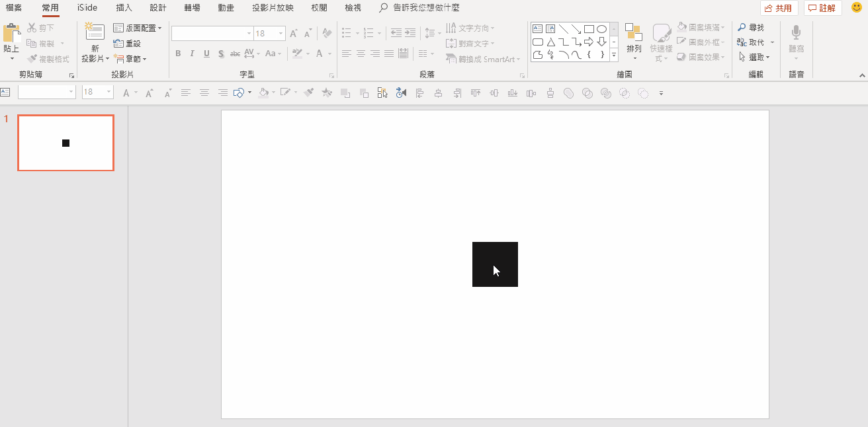The height and width of the screenshot is (427, 868).
Task: Click the 取代 (Replace) button
Action: pos(751,42)
